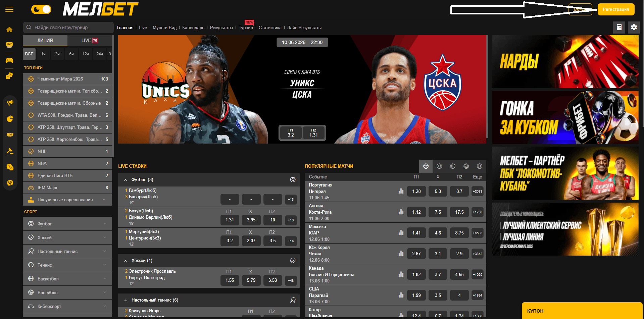
Task: Open the gamepad icon in sidebar
Action: click(9, 60)
